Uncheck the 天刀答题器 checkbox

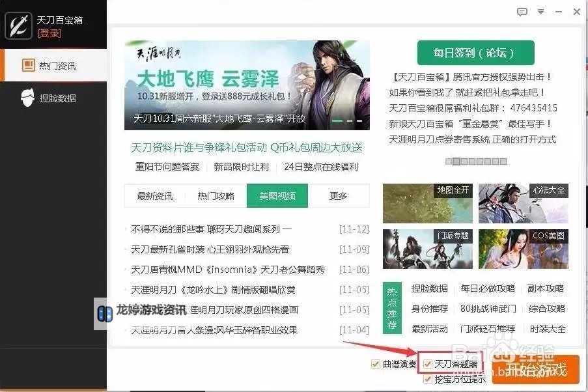428,363
